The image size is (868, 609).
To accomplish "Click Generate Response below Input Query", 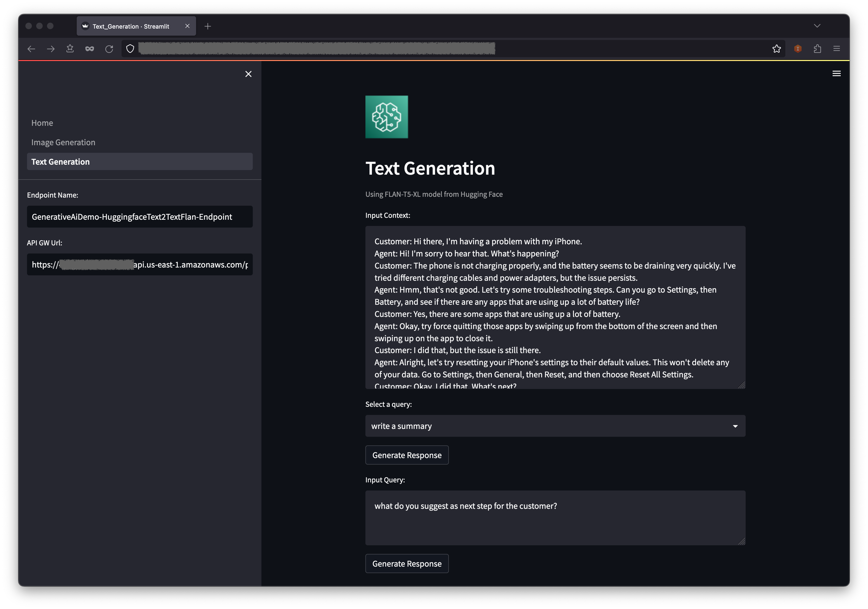I will (x=407, y=564).
